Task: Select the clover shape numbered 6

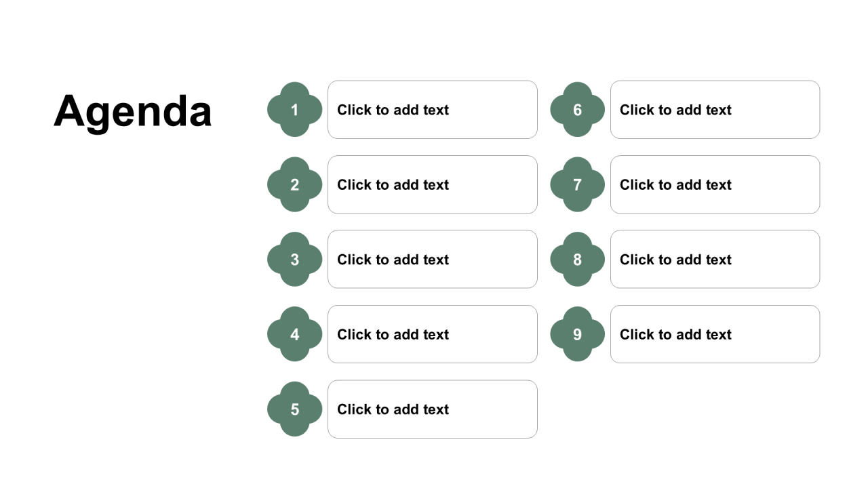Action: 577,110
